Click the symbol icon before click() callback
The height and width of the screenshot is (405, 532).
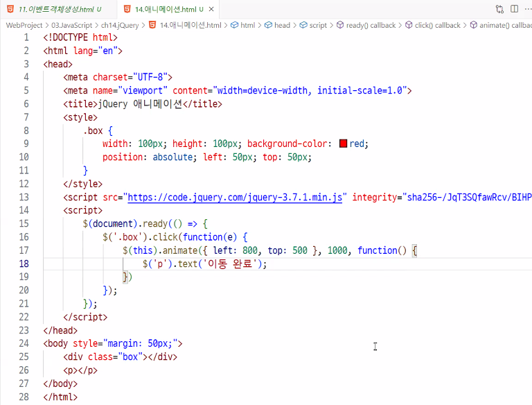[x=409, y=25]
